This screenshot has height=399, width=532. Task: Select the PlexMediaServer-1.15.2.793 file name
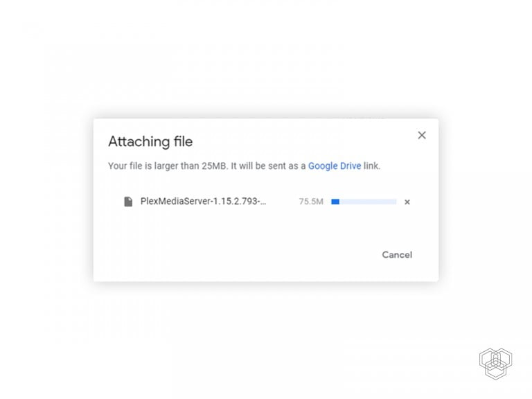pyautogui.click(x=203, y=201)
